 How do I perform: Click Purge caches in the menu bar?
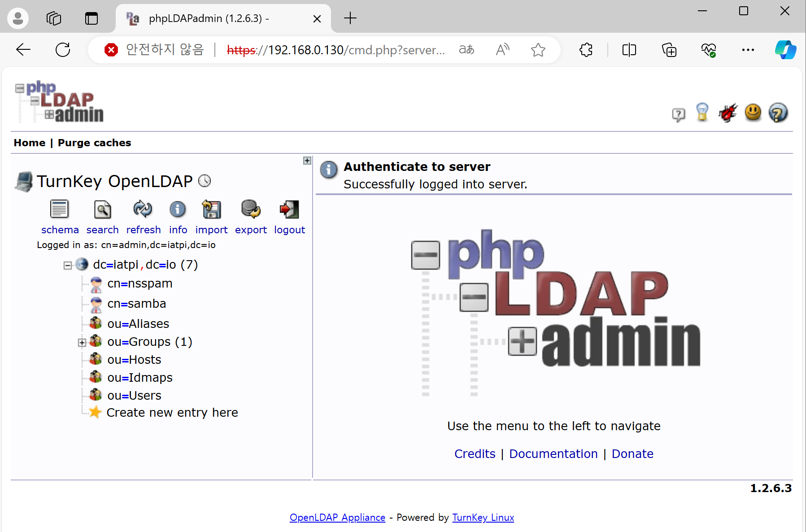tap(94, 143)
